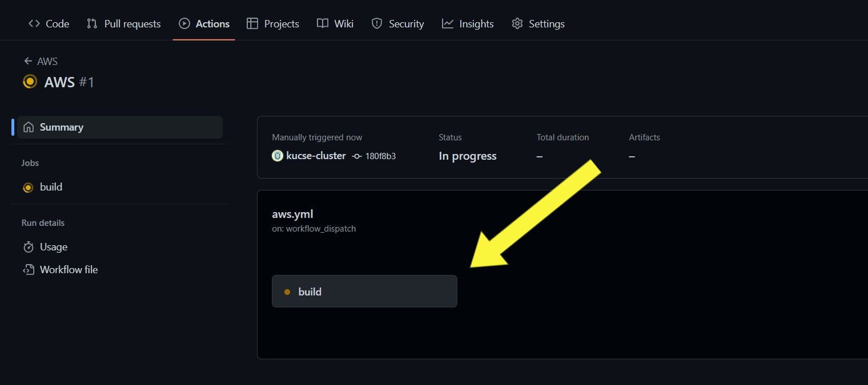Click the Total duration label
This screenshot has width=868, height=385.
(x=562, y=137)
